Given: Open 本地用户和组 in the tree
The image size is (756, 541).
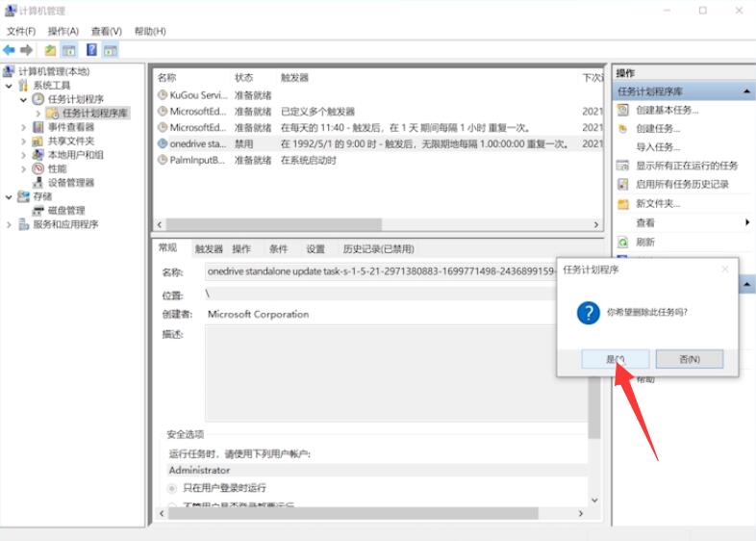Looking at the screenshot, I should pos(75,155).
